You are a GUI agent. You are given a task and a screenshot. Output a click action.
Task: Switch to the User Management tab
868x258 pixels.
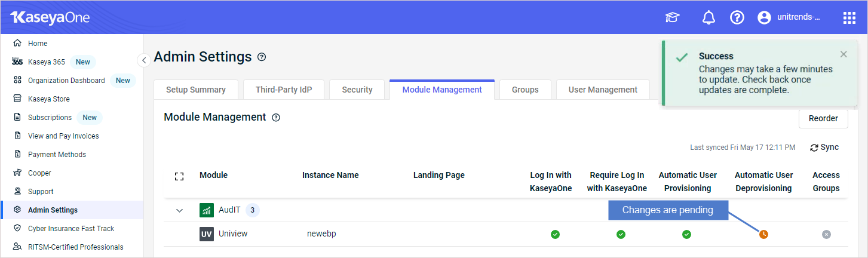coord(603,90)
